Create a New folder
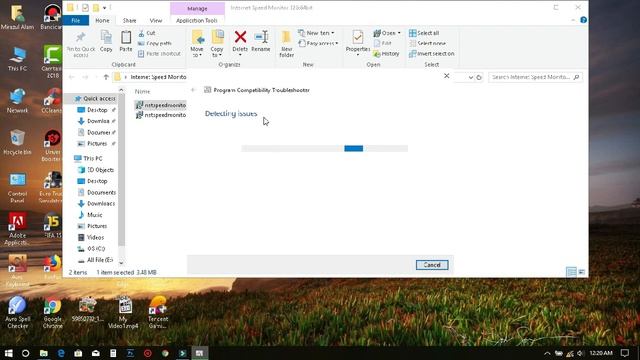Screen dimensions: 640x360 [287, 43]
